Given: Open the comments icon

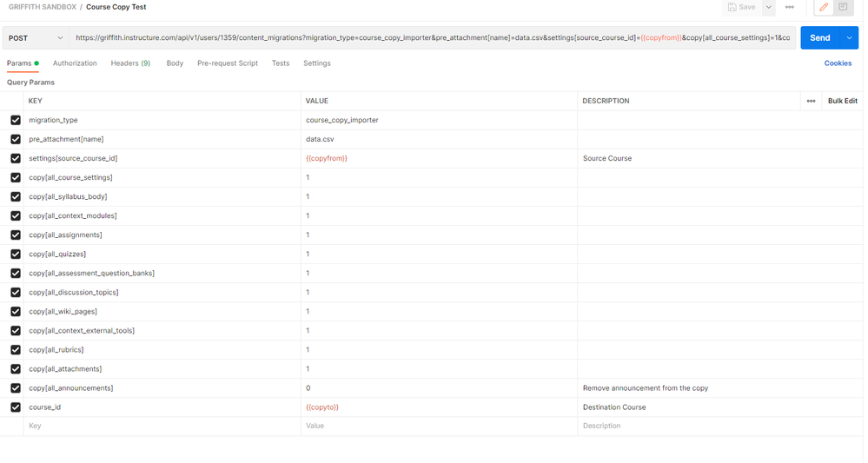Looking at the screenshot, I should (843, 8).
